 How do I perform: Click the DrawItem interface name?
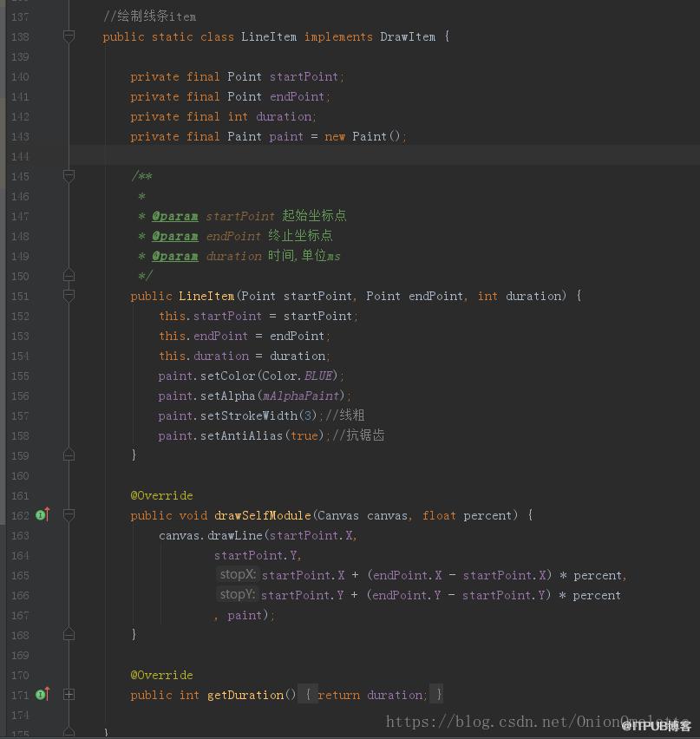pyautogui.click(x=408, y=36)
